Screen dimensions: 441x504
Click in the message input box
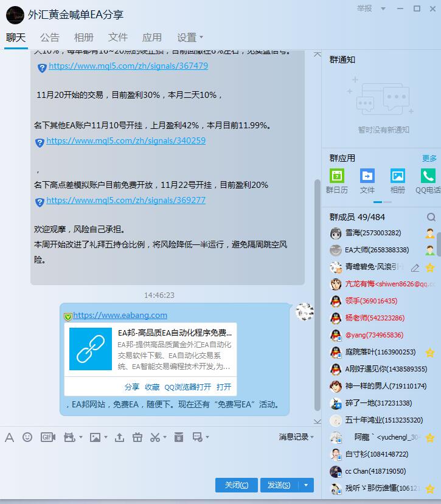click(x=160, y=460)
